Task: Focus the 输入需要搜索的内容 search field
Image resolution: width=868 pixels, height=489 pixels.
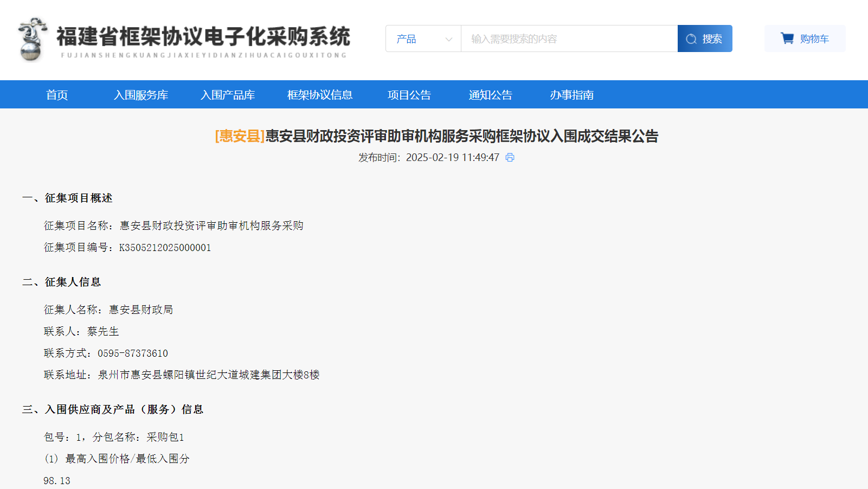Action: pyautogui.click(x=568, y=39)
